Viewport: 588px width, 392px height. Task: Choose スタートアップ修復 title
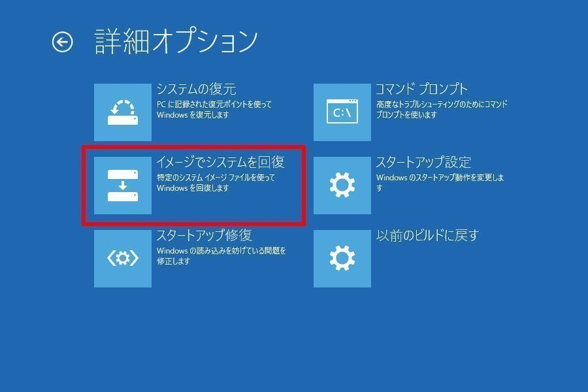click(204, 236)
